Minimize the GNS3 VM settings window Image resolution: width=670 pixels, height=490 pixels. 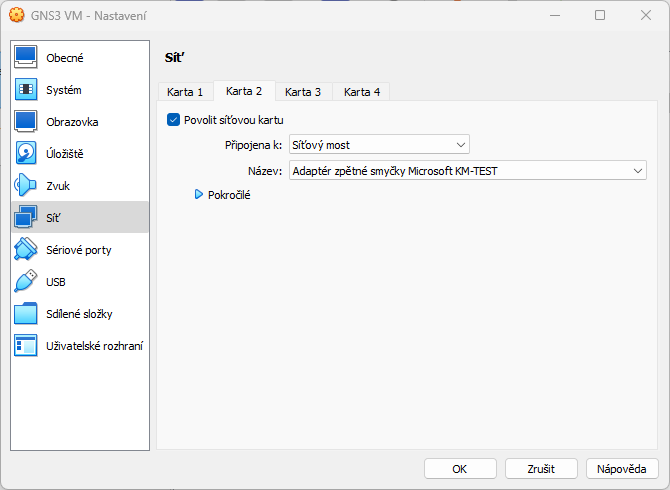tap(555, 15)
